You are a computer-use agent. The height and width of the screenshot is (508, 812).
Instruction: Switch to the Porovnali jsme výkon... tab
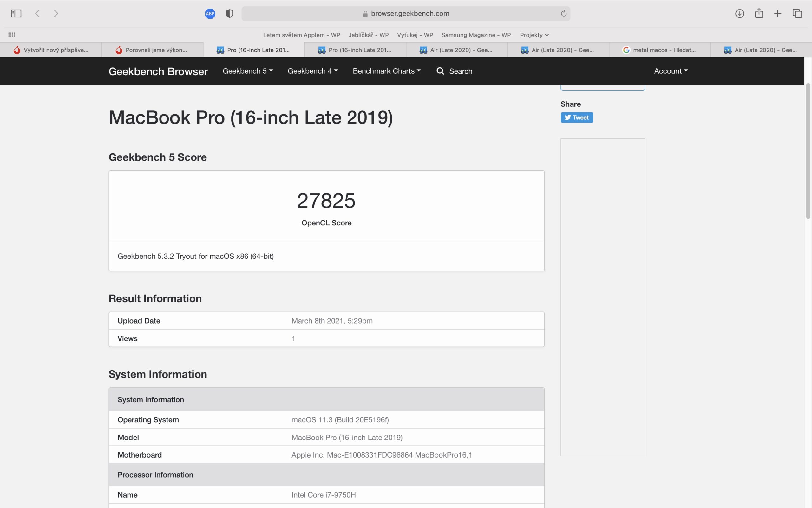click(152, 50)
